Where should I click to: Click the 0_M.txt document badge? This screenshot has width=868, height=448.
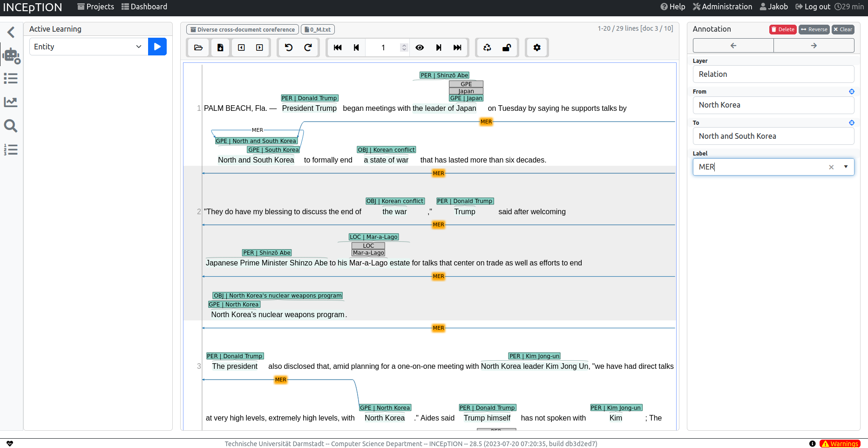click(318, 29)
